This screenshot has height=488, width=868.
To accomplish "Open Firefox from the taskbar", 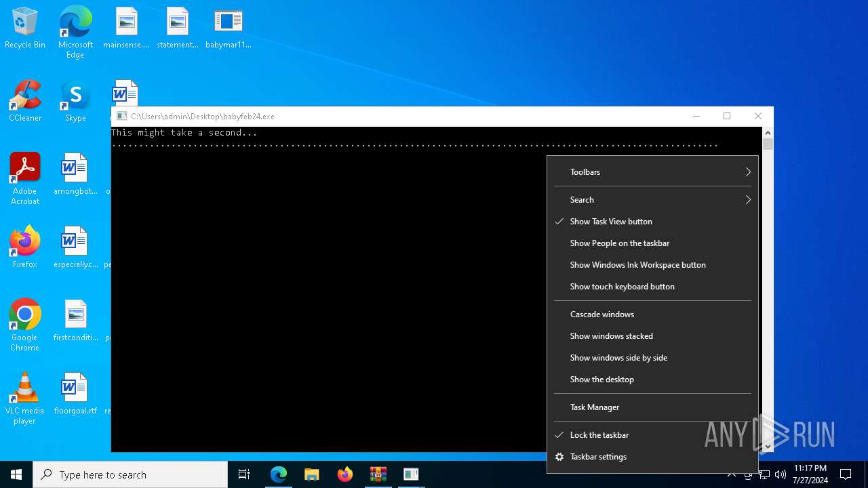I will click(345, 474).
